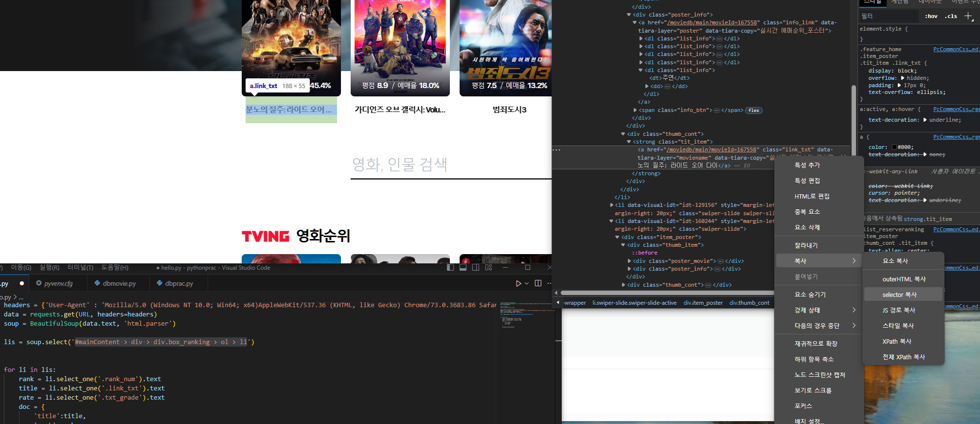Choose 'outerHTML 복사' in submenu
Screen dimensions: 980x424
[903, 279]
